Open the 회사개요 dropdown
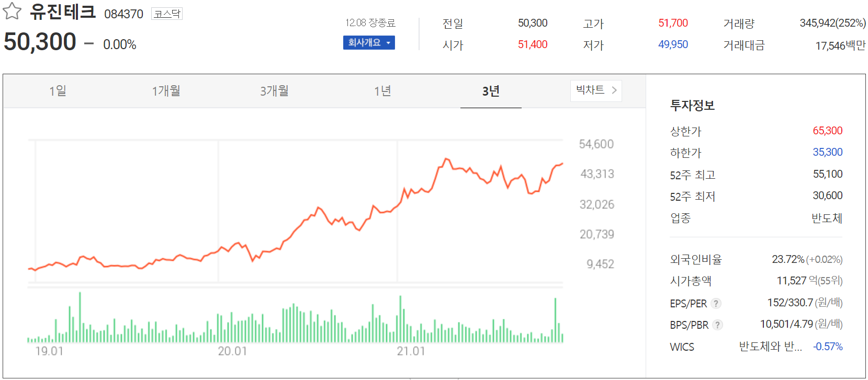Image resolution: width=868 pixels, height=380 pixels. click(x=369, y=43)
